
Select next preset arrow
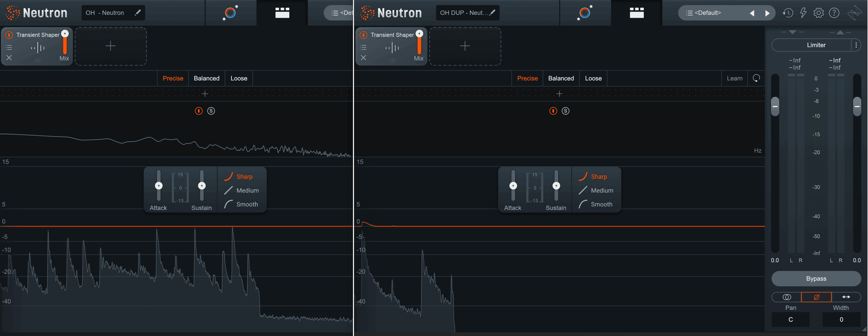click(767, 13)
